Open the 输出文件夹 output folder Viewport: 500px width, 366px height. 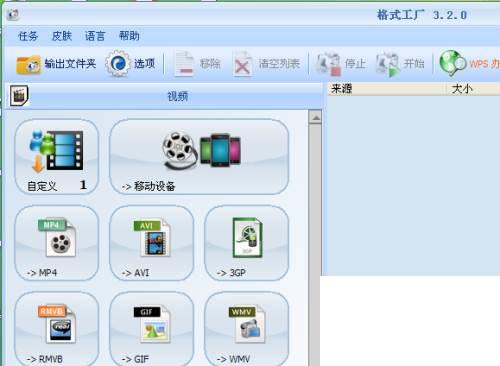pos(56,64)
